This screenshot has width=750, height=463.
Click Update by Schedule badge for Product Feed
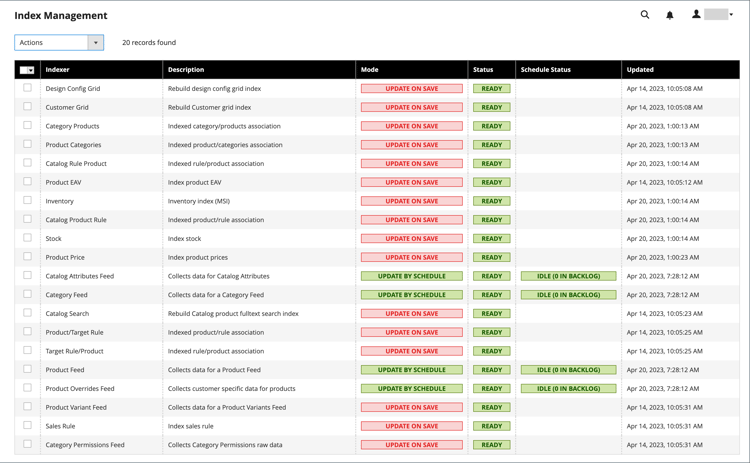(x=412, y=370)
